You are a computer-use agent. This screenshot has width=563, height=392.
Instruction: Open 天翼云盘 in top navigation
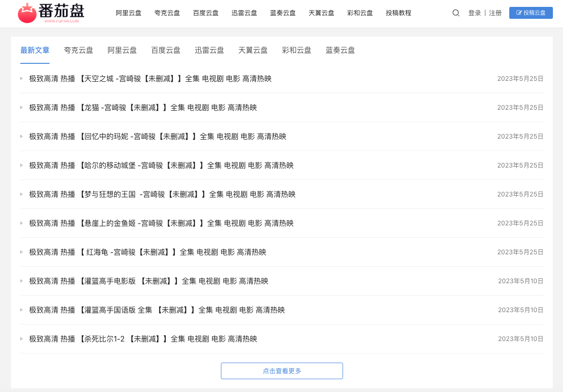click(321, 13)
